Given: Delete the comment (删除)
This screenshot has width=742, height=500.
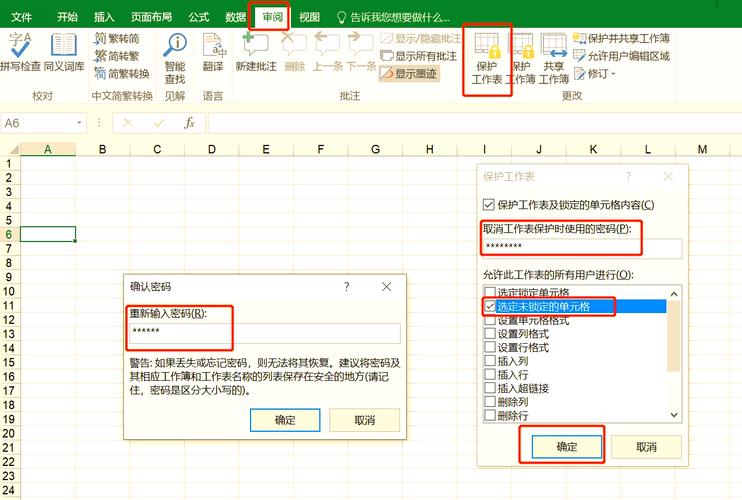Looking at the screenshot, I should coord(294,52).
